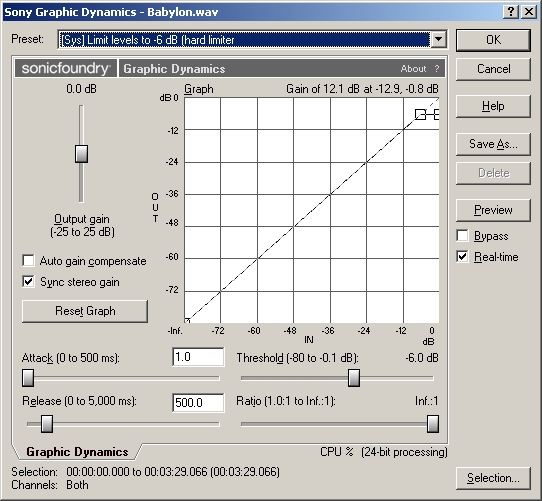Viewport: 542px width, 501px height.
Task: Focus the Release value field
Action: click(198, 402)
